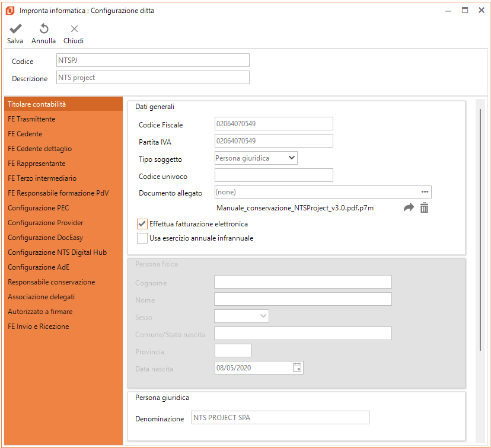Click the vertical scrollbar on the right

coord(480,237)
